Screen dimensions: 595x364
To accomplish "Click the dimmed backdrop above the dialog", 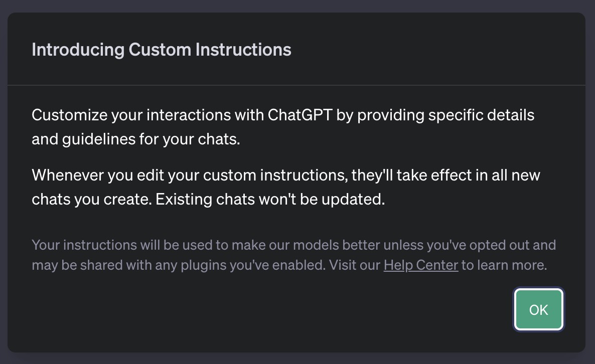I will tap(297, 6).
